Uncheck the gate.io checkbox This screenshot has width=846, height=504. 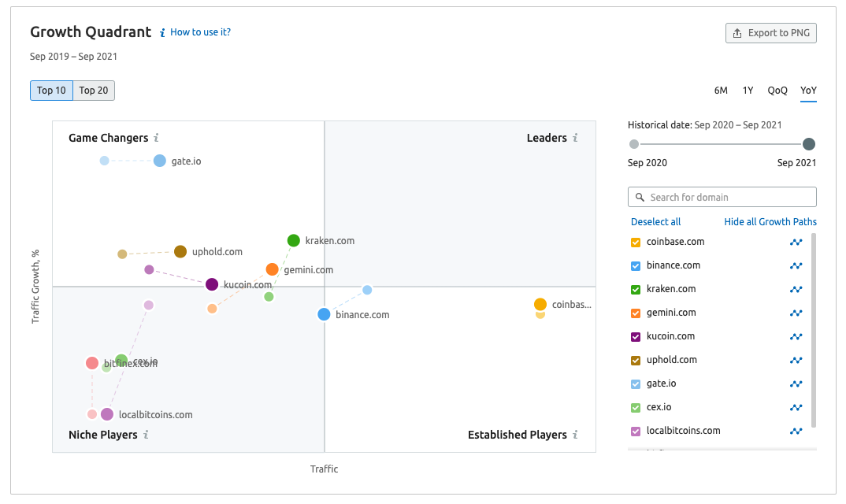point(636,384)
